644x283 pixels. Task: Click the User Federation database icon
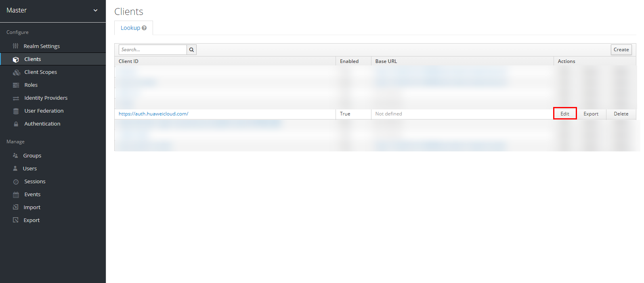(x=16, y=111)
